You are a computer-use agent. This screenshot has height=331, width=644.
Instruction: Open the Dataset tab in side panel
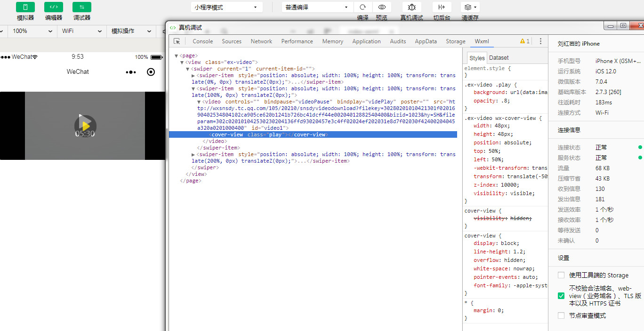[x=499, y=58]
